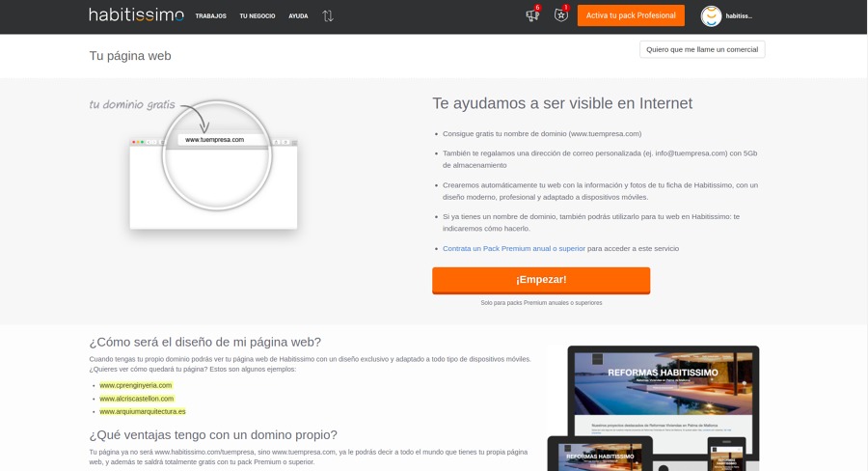The image size is (868, 471).
Task: Click 'Crearemos automáticamente tu web' bullet text
Action: point(600,191)
